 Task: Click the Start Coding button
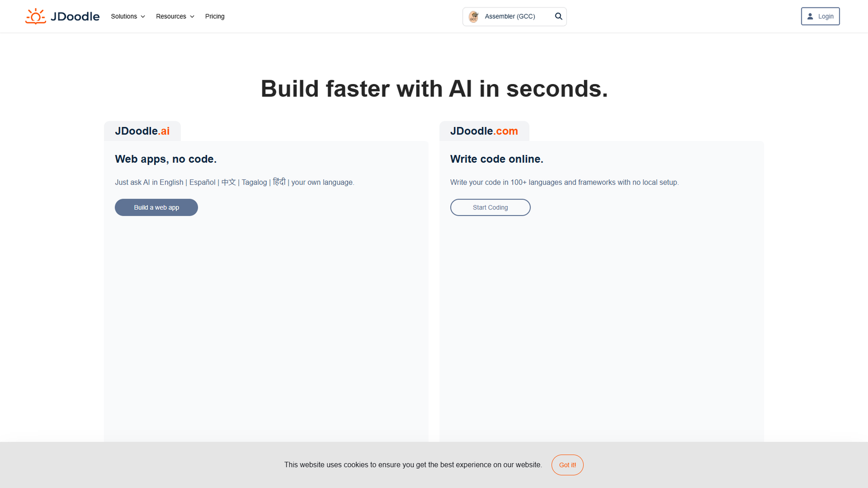pyautogui.click(x=490, y=207)
